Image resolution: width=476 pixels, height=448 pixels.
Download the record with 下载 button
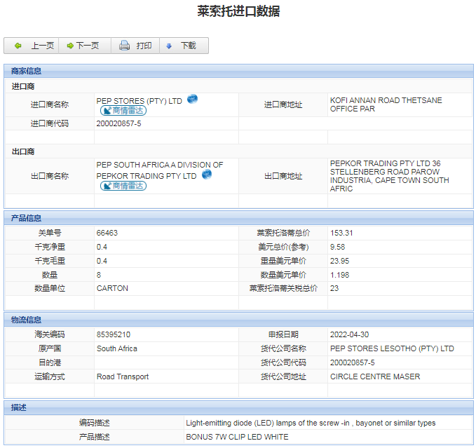[x=184, y=46]
